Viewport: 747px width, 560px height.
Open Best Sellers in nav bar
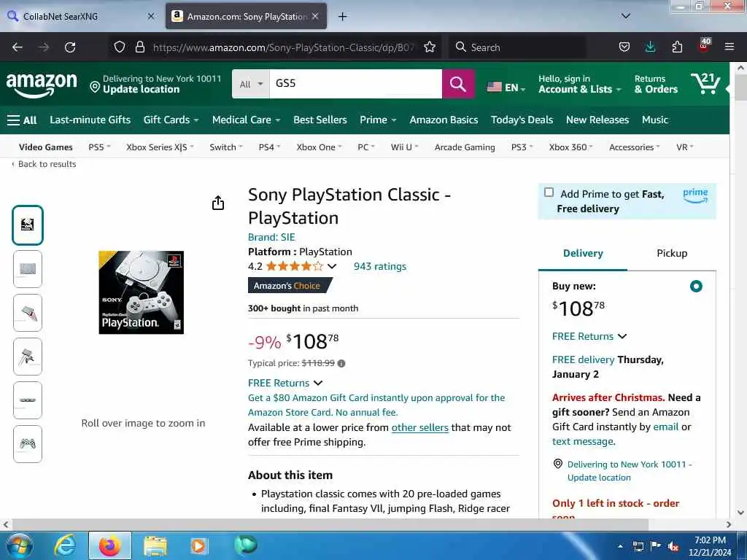click(320, 120)
